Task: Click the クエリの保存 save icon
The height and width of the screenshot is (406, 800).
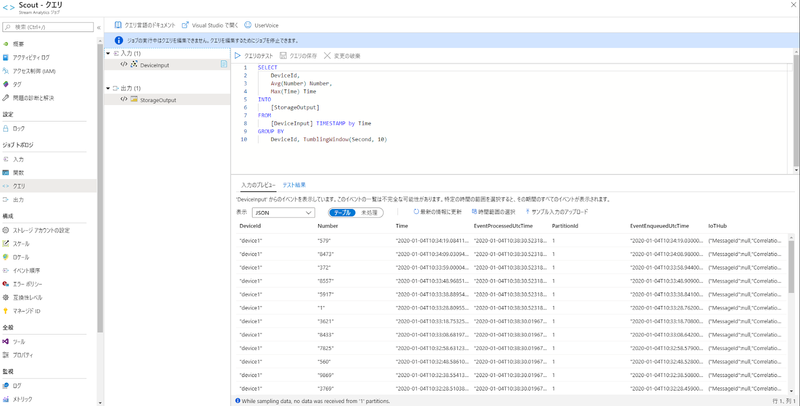Action: [x=284, y=56]
